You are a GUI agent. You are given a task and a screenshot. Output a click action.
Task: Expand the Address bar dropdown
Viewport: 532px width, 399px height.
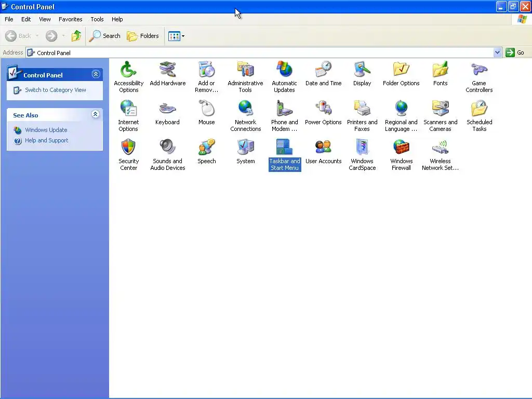point(497,52)
